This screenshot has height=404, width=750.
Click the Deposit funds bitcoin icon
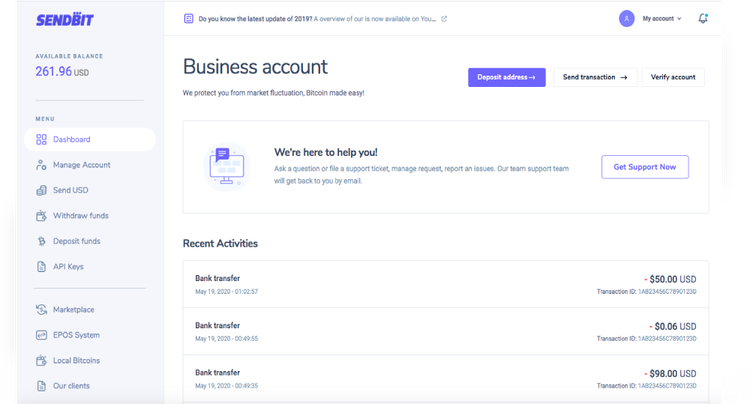[42, 241]
